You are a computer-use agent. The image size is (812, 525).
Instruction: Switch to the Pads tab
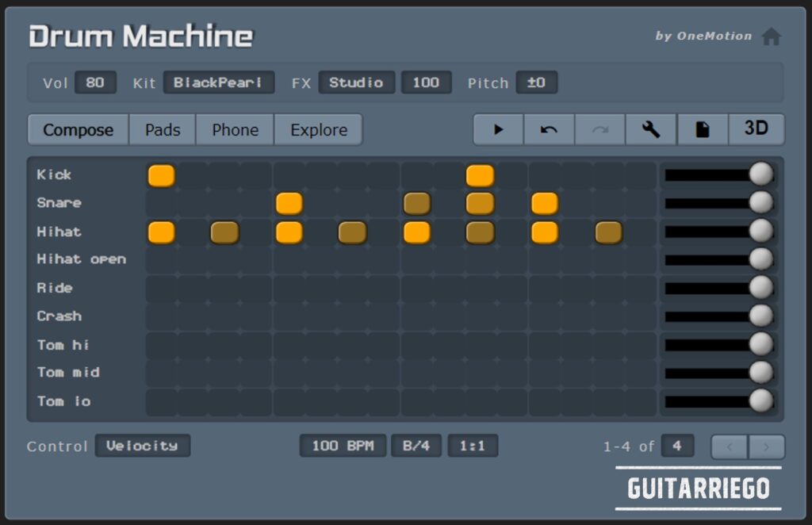(163, 129)
